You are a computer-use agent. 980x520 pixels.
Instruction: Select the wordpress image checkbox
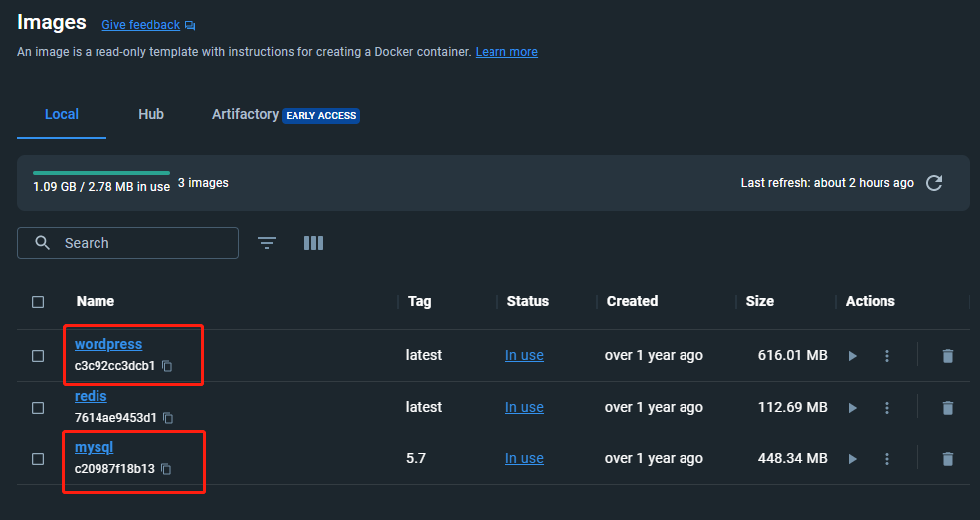[38, 356]
